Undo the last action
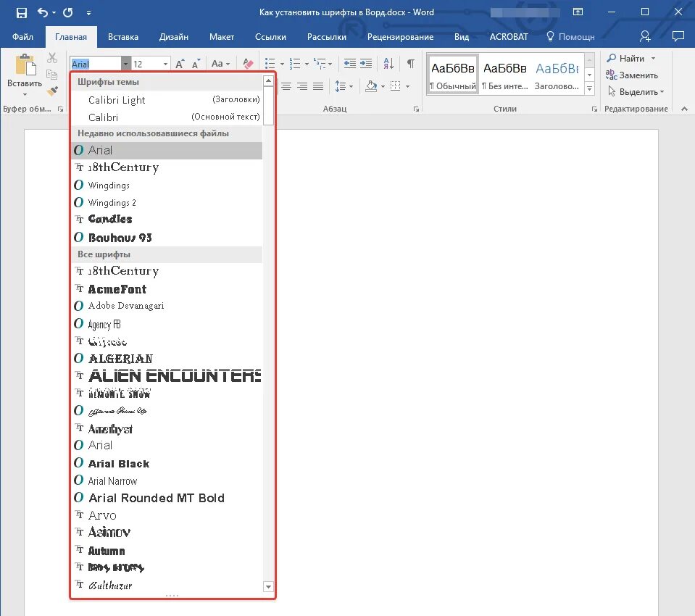 tap(43, 12)
